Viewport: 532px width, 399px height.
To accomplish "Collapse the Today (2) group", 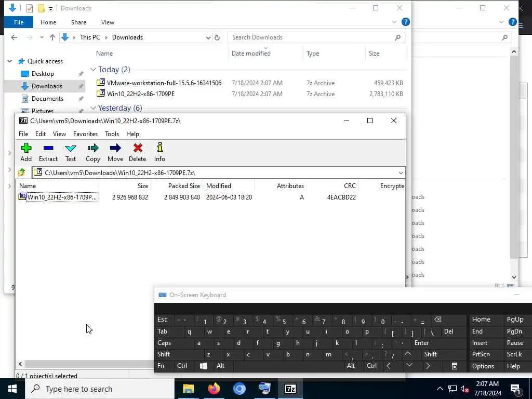I will tap(93, 70).
